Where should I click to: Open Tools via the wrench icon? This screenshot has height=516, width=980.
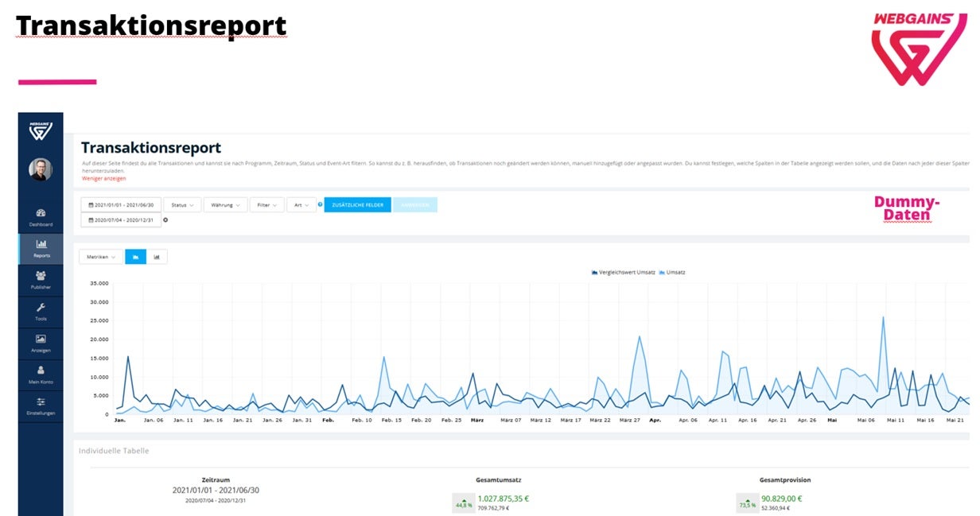41,311
